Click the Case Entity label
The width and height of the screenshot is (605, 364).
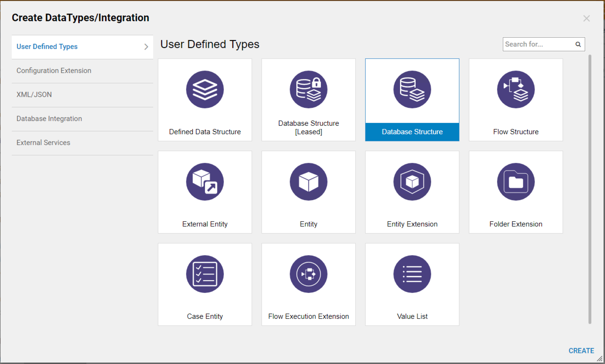click(x=205, y=316)
